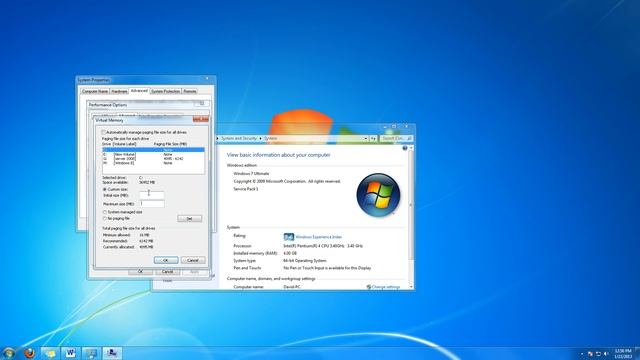Open the System Properties taskbar button
Viewport: 640px width, 360px height.
112,353
